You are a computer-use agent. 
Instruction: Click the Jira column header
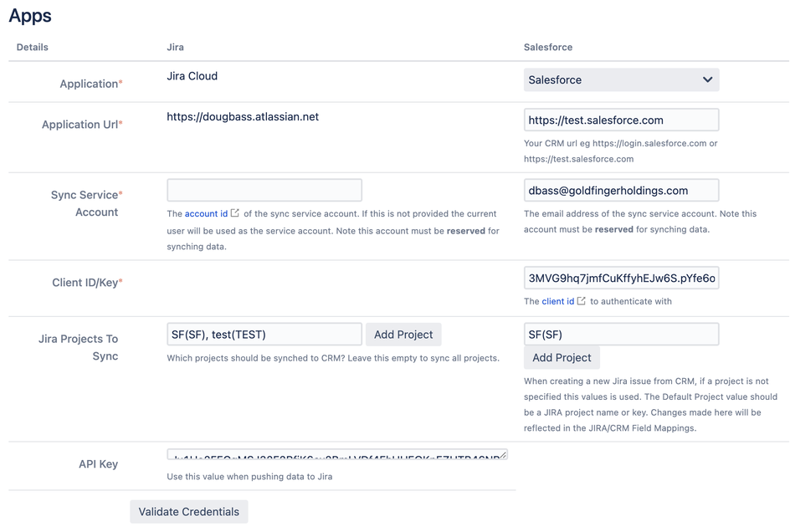175,48
